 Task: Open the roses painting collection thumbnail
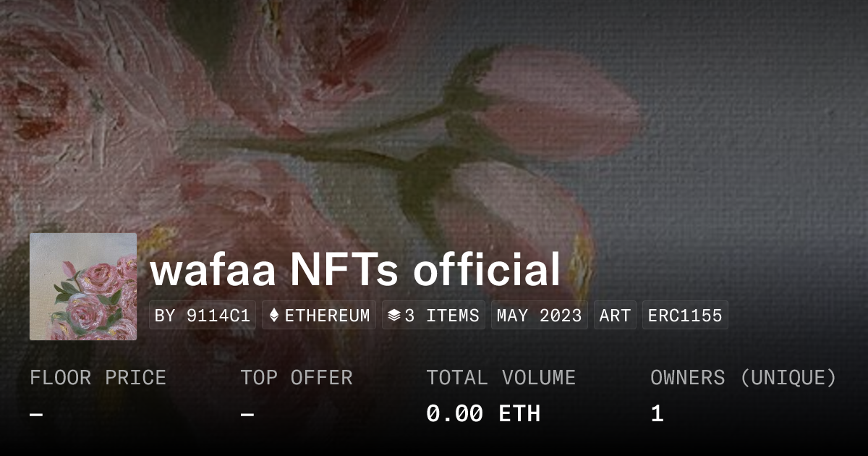point(83,287)
